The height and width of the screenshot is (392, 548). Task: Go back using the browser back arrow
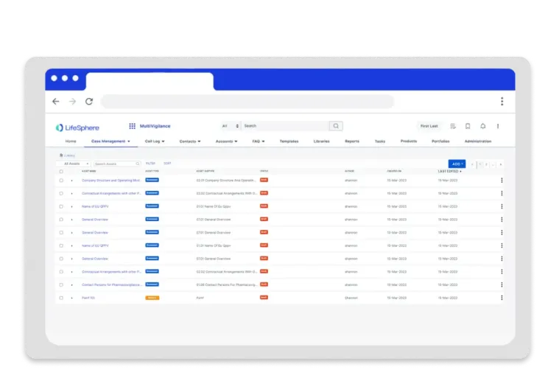tap(55, 102)
